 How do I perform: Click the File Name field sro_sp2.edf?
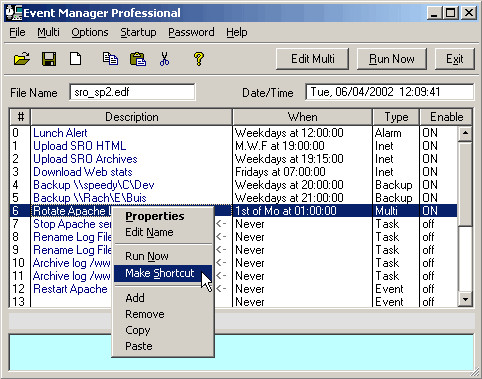tap(132, 92)
